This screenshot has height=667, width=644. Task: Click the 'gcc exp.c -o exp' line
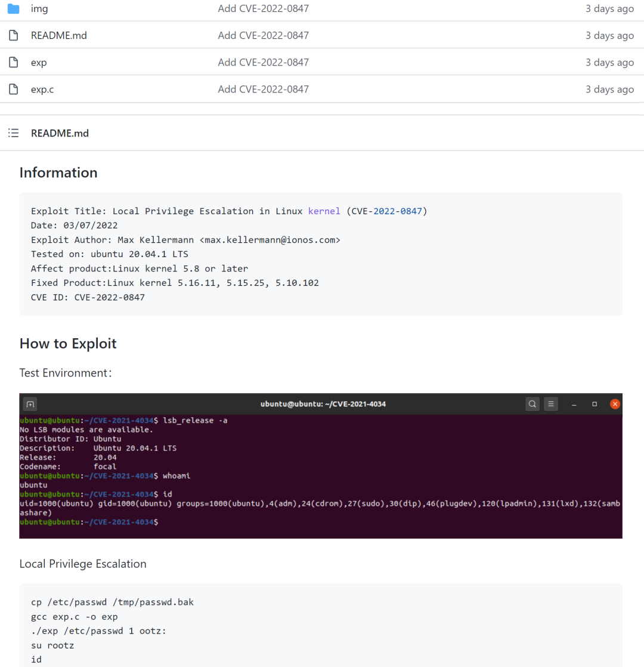(74, 617)
